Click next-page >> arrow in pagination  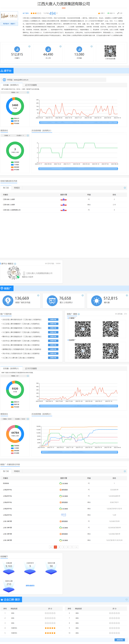click(x=77, y=547)
